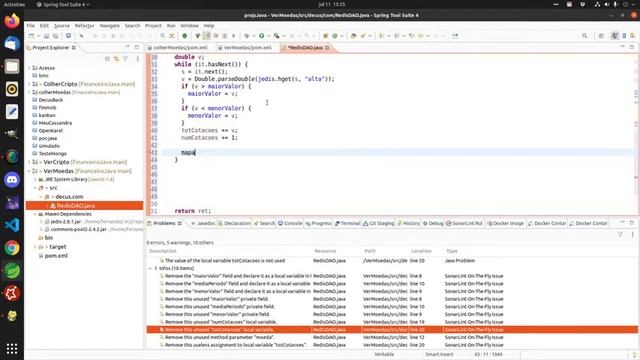The height and width of the screenshot is (360, 640).
Task: Toggle the highlighted Mark Occurrences toolbar button
Action: 207,36
